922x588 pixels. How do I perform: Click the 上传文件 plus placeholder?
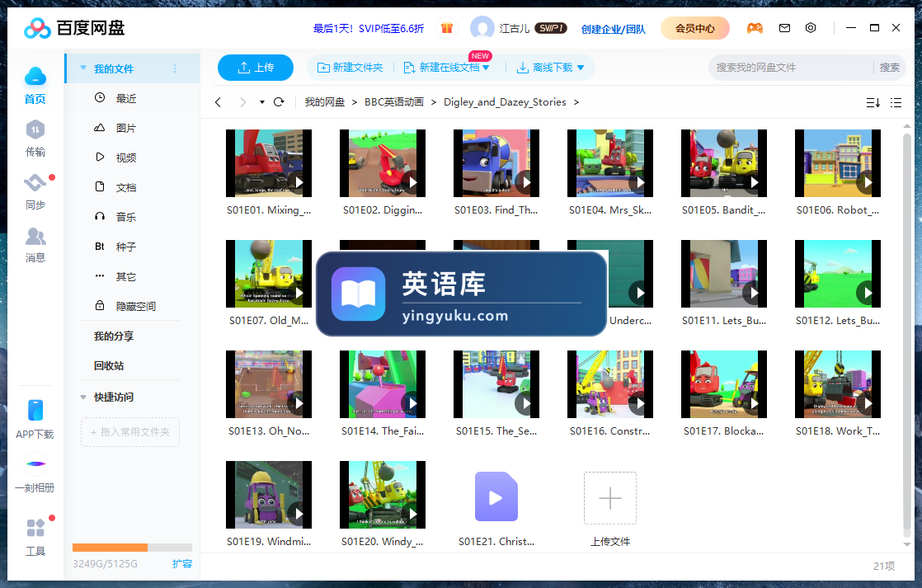(x=610, y=498)
